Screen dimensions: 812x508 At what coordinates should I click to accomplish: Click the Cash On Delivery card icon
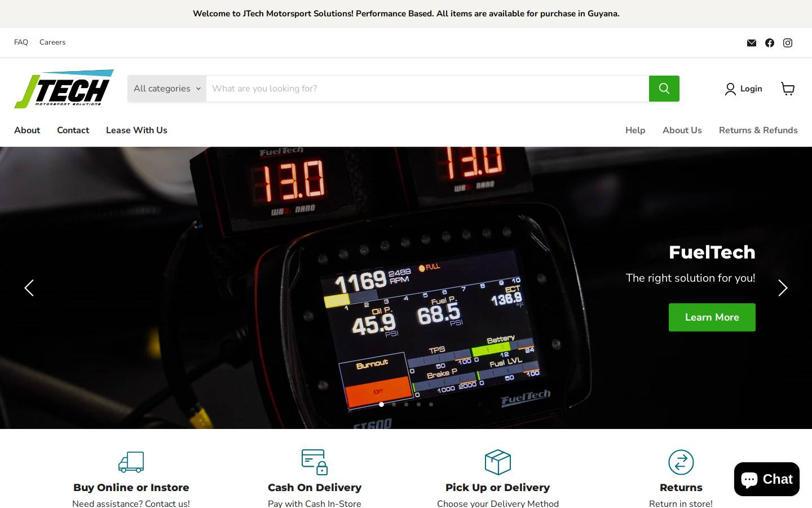pos(315,462)
